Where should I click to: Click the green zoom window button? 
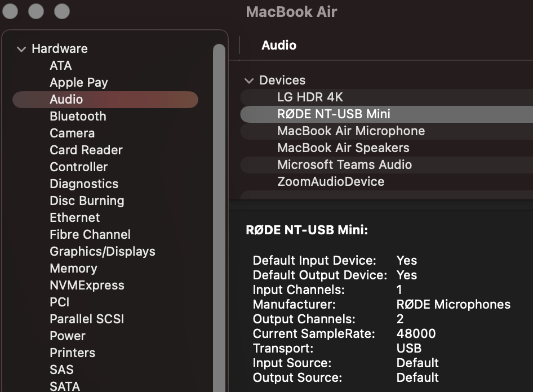coord(61,11)
